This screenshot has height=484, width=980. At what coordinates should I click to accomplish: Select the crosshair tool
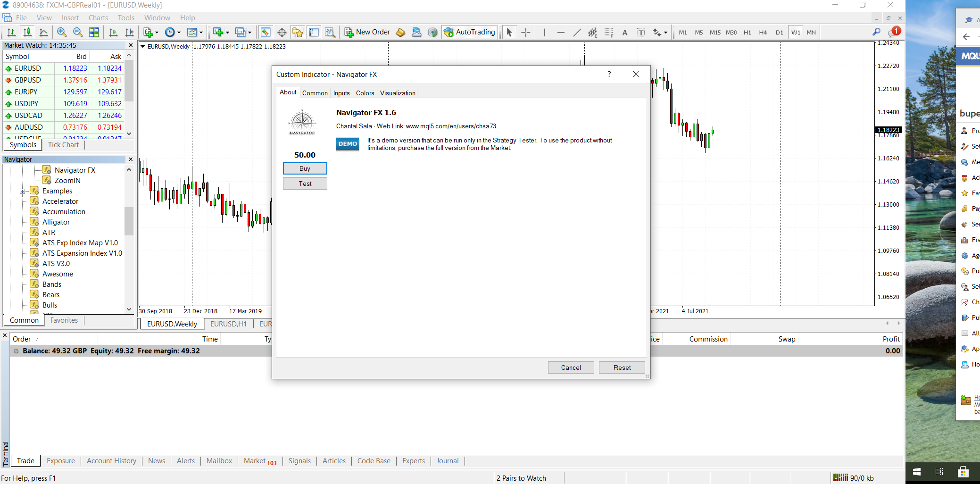pyautogui.click(x=526, y=32)
